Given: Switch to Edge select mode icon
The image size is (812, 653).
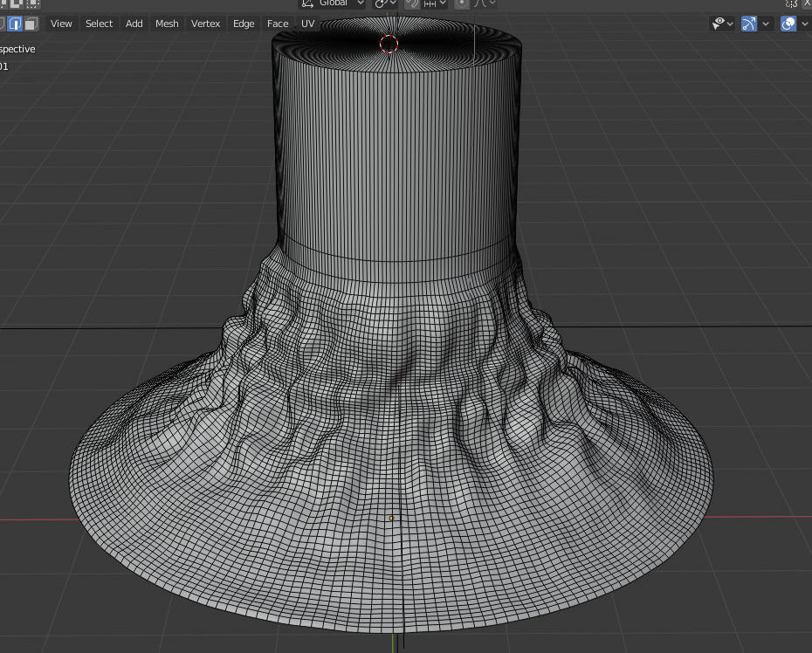Looking at the screenshot, I should [x=15, y=24].
